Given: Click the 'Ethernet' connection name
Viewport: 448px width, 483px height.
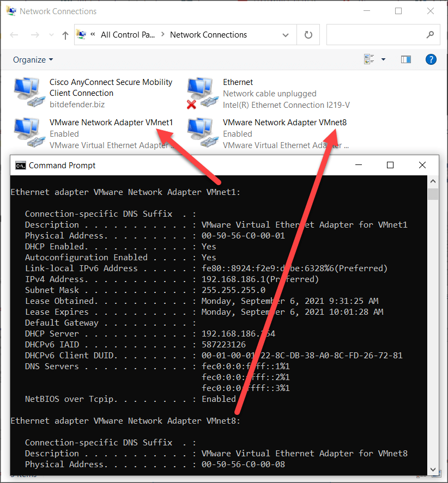Looking at the screenshot, I should 238,82.
